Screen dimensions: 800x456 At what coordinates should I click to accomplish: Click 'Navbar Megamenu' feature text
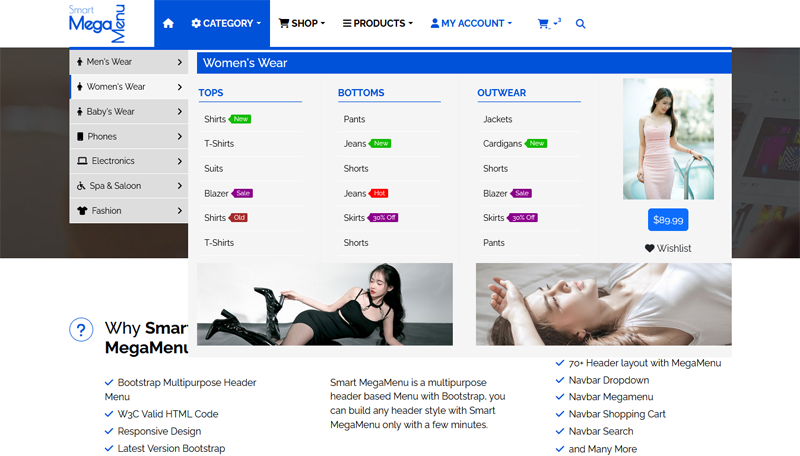click(x=611, y=397)
